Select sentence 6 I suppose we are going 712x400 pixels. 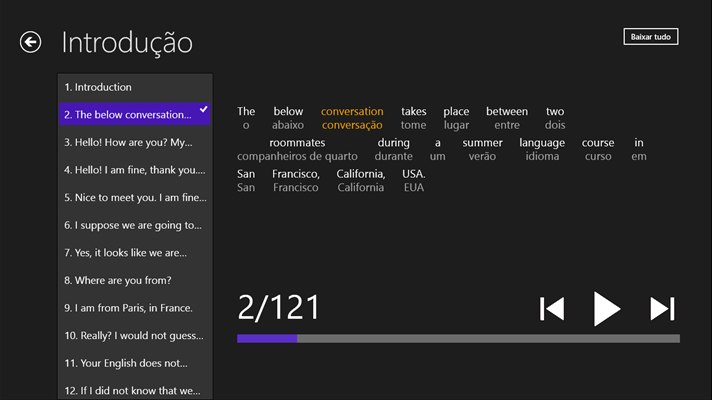135,225
